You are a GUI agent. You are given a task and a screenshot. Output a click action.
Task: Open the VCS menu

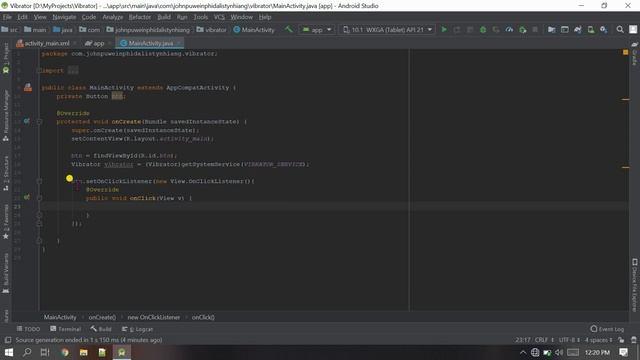pyautogui.click(x=219, y=17)
